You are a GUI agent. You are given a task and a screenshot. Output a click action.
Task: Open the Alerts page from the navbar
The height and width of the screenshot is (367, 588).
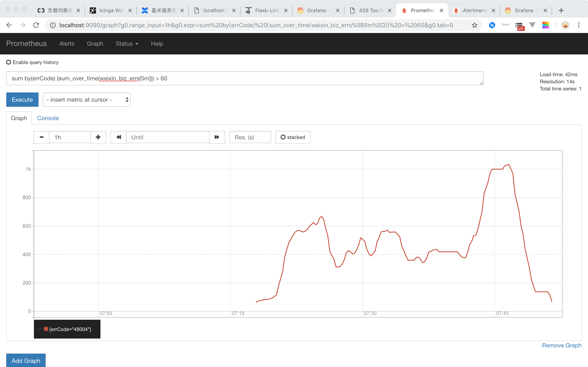pos(67,44)
